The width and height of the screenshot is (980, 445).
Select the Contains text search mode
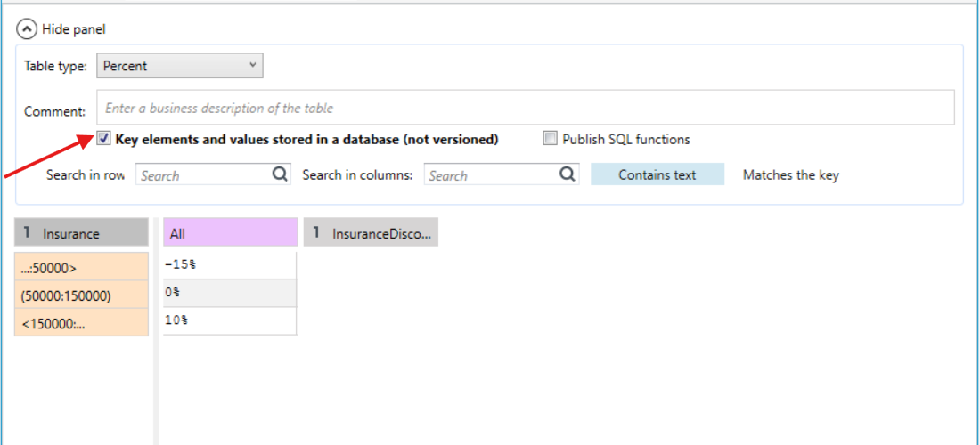[x=657, y=174]
